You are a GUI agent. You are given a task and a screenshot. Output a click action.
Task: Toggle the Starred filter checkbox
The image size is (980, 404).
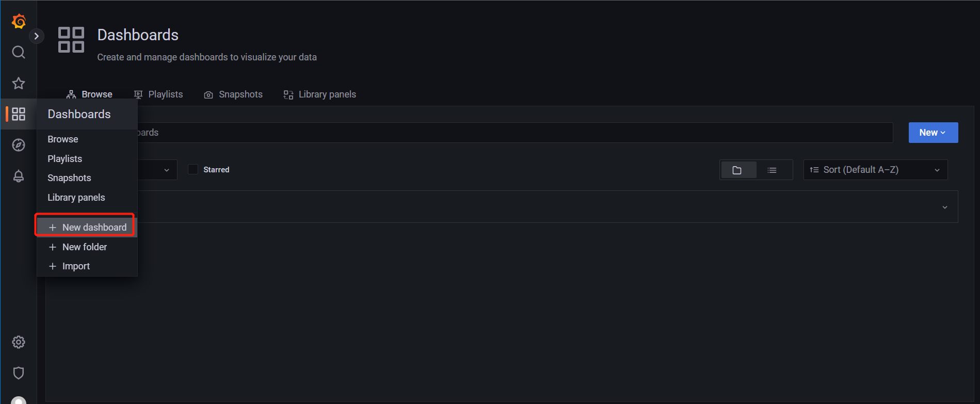click(193, 170)
